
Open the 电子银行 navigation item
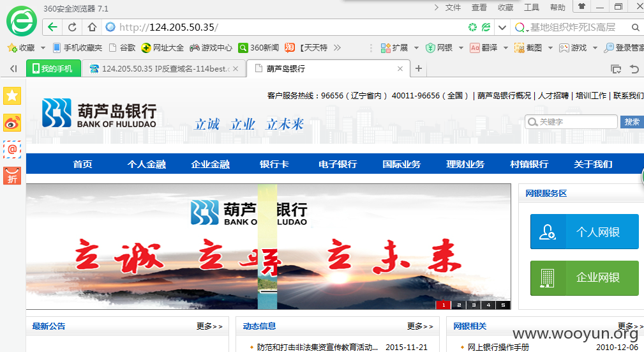coord(338,164)
